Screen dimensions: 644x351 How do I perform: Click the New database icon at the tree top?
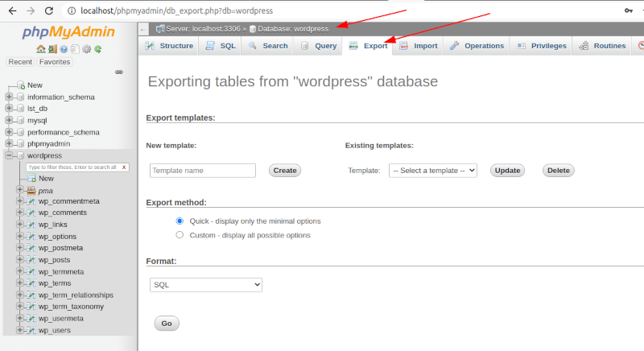point(21,85)
